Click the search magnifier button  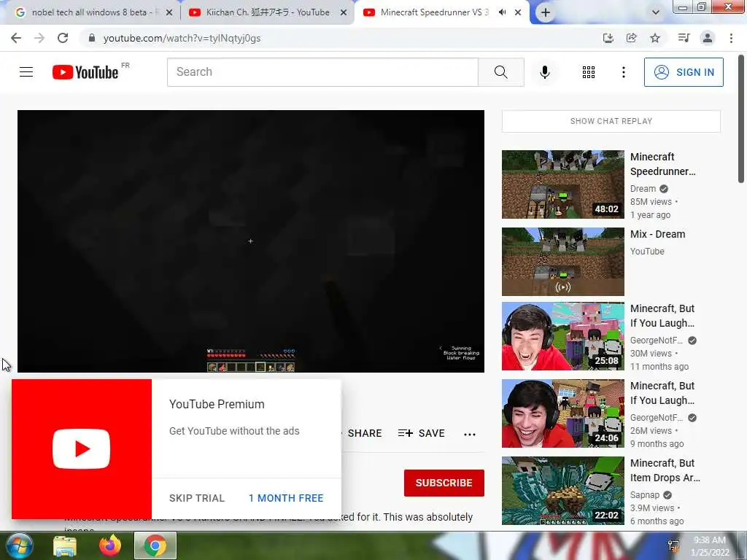click(500, 72)
